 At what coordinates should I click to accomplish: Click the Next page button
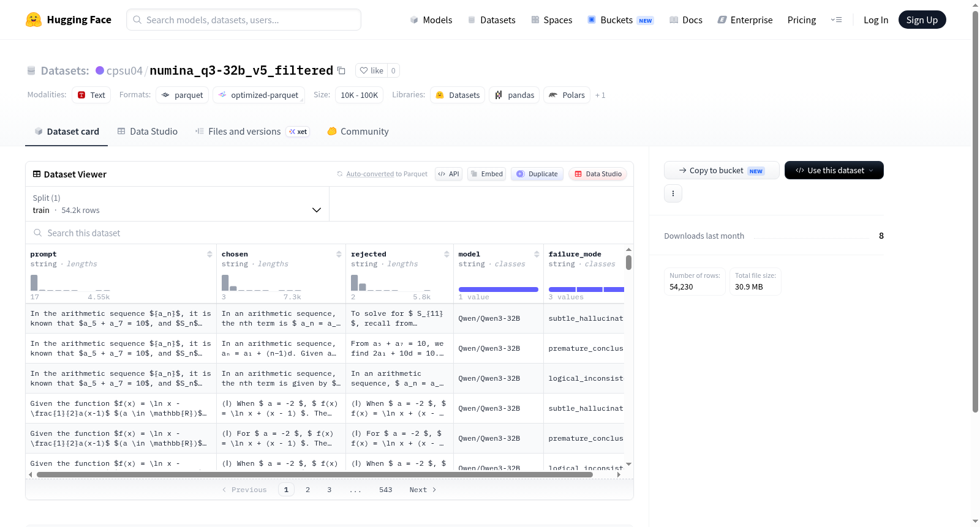(423, 490)
